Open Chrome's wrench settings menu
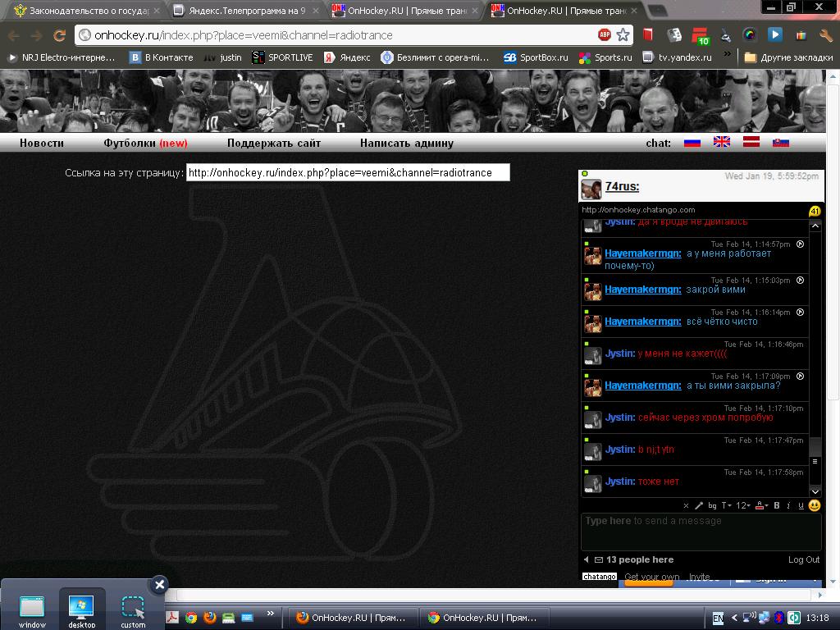Viewport: 840px width, 630px height. 825,35
